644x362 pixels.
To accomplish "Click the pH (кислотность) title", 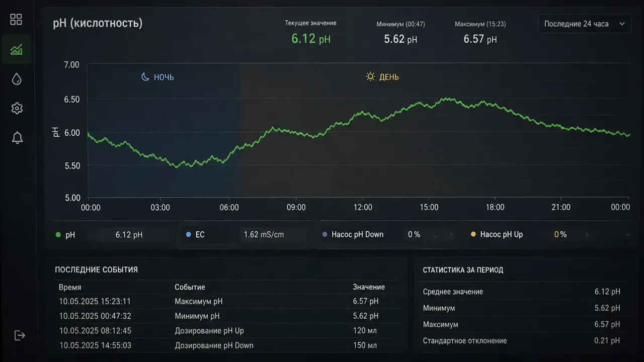I will 98,23.
